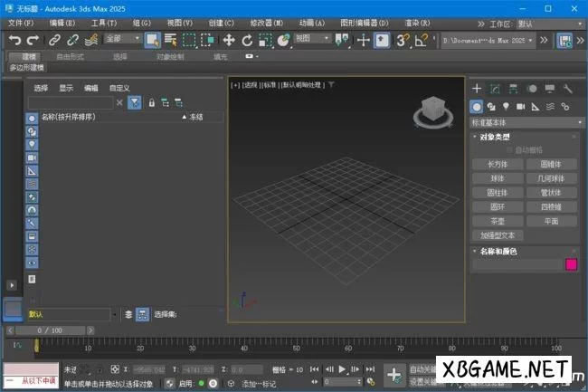
Task: Open the Modify panel tab icon
Action: pos(495,89)
